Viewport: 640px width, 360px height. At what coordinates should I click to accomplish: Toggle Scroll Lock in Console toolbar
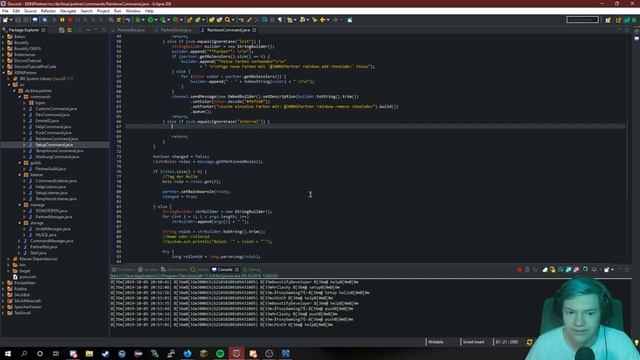click(x=553, y=269)
